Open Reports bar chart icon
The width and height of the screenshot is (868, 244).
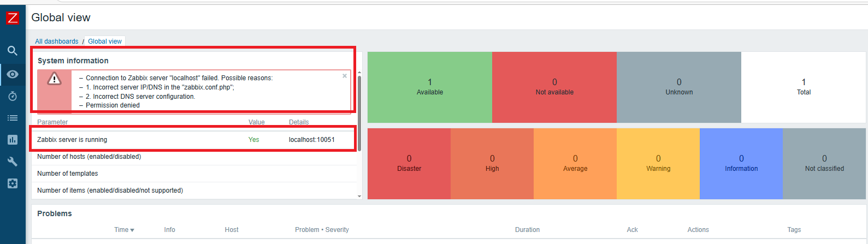point(13,140)
